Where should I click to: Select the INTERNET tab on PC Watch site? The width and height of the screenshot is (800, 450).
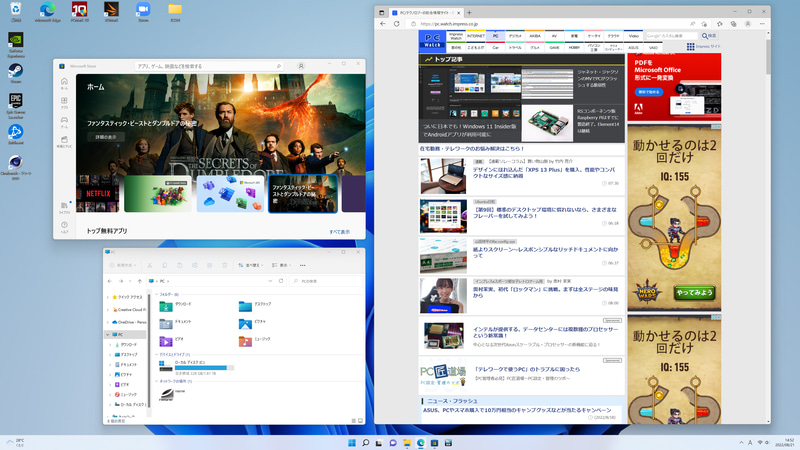click(x=476, y=36)
